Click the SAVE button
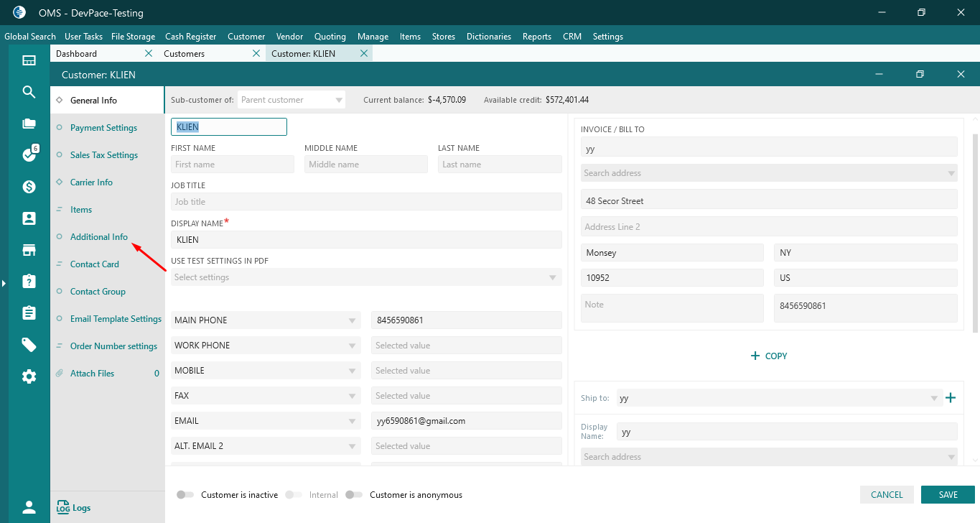Image resolution: width=980 pixels, height=523 pixels. tap(948, 495)
